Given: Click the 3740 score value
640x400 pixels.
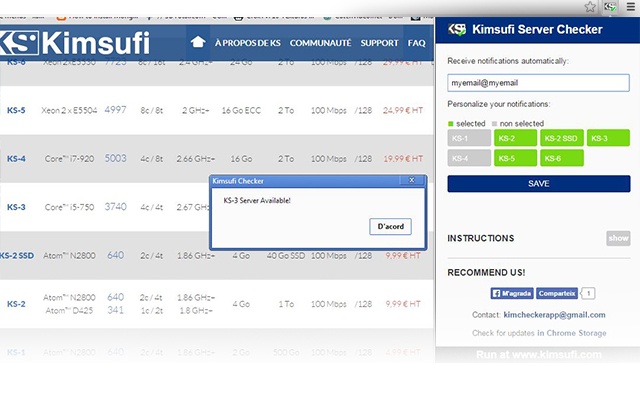Looking at the screenshot, I should tap(116, 207).
